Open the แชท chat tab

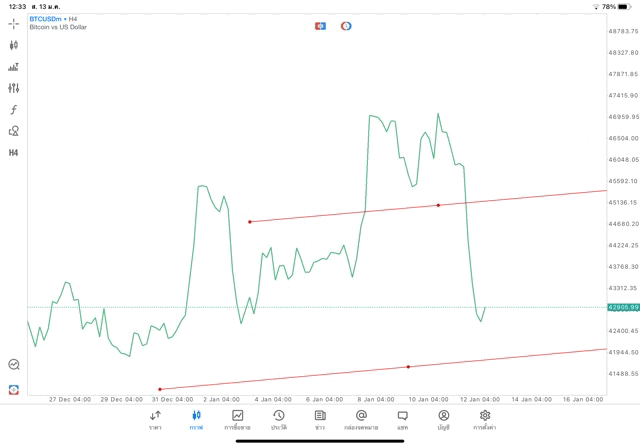(x=402, y=419)
